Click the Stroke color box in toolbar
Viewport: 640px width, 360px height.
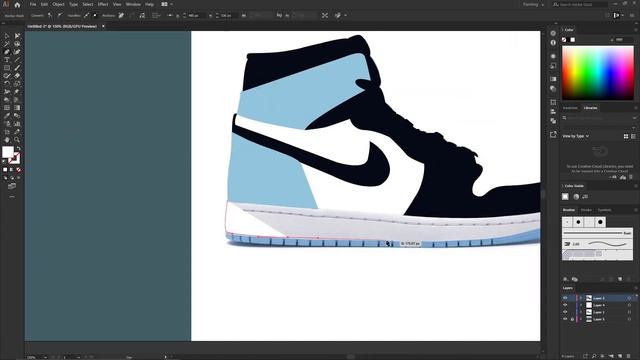click(14, 158)
